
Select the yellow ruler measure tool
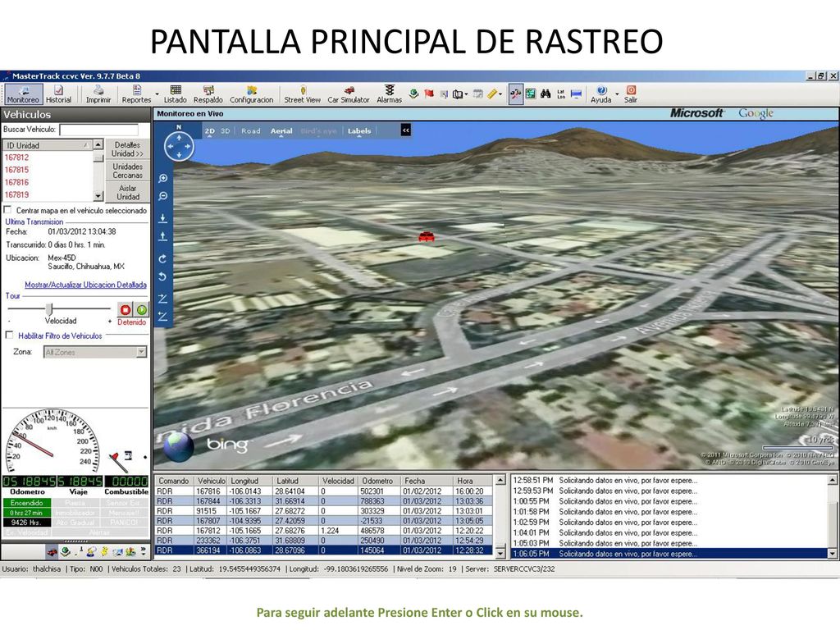pyautogui.click(x=492, y=94)
